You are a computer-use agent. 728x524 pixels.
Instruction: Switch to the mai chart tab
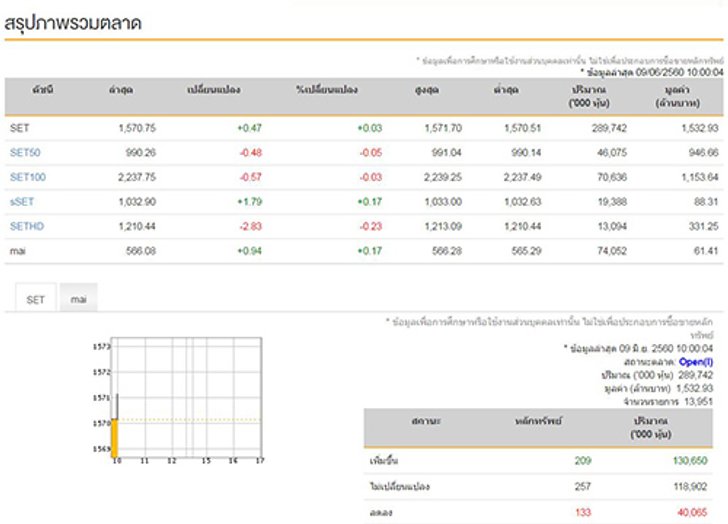[78, 299]
